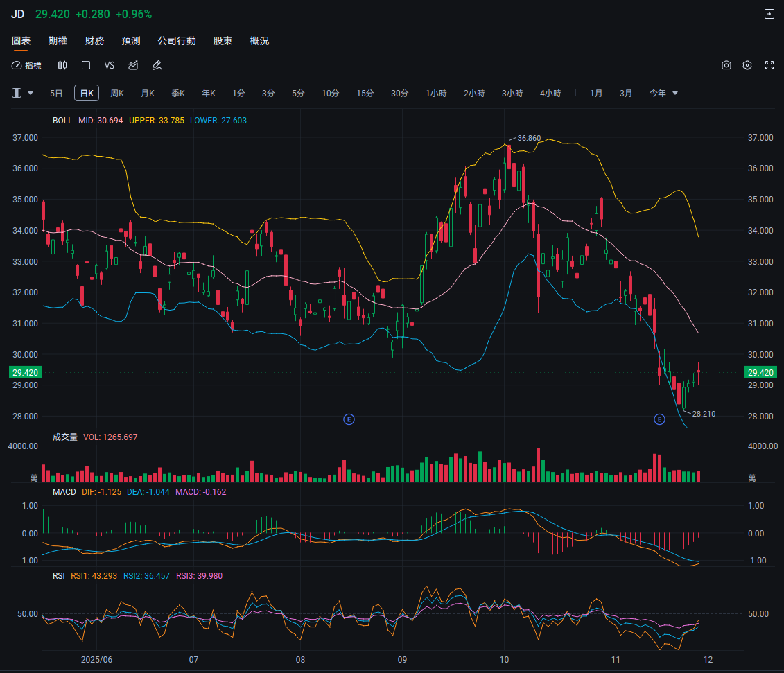Select the 月K timeframe
This screenshot has width=784, height=673.
point(148,93)
